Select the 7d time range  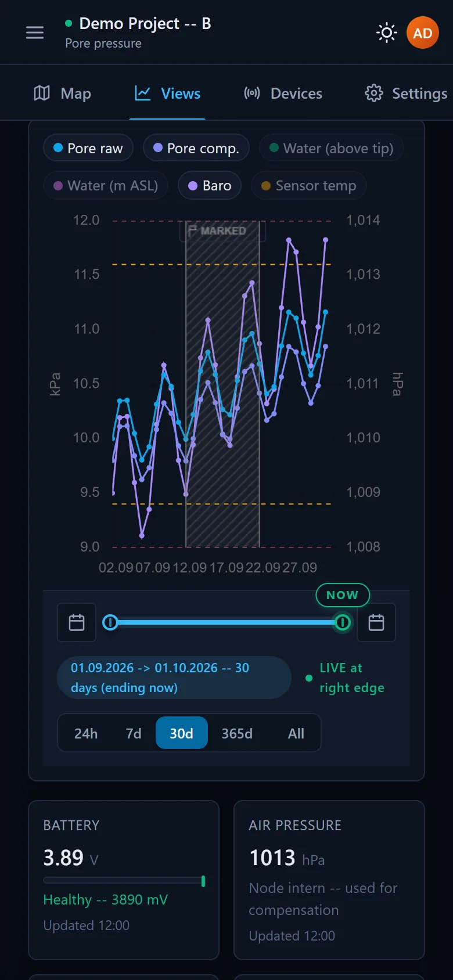pyautogui.click(x=134, y=733)
